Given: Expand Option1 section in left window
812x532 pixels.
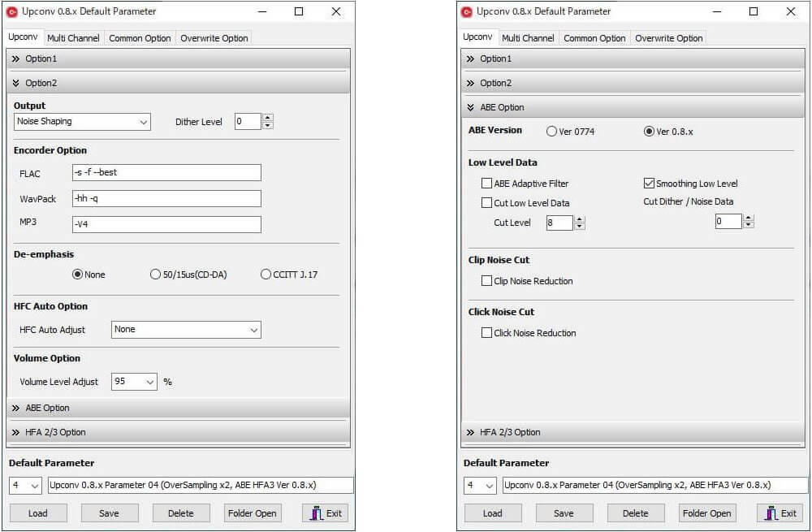Looking at the screenshot, I should click(178, 59).
